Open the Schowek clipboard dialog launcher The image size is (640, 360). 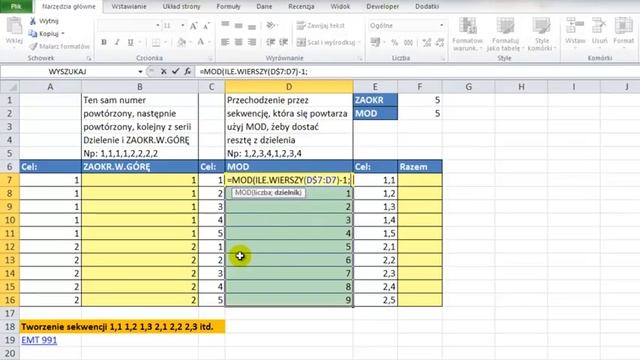pos(89,59)
